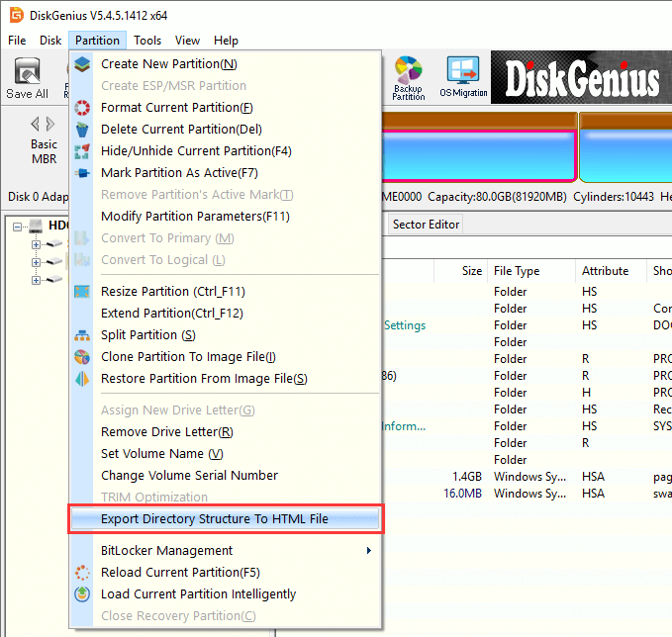Click the Create New Partition menu icon
Viewport: 672px width, 637px height.
[x=82, y=64]
